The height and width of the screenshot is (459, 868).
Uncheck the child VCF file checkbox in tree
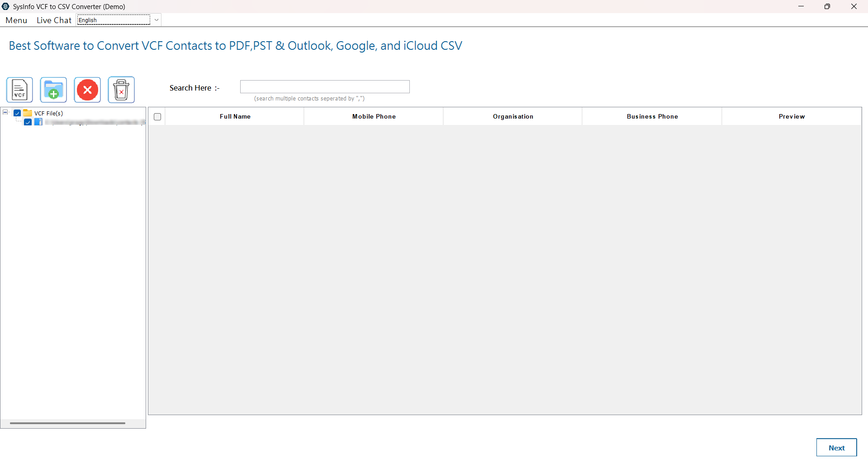tap(28, 122)
